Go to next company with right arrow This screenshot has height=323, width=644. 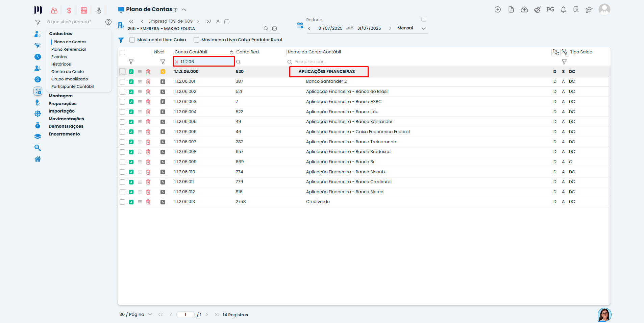point(198,21)
